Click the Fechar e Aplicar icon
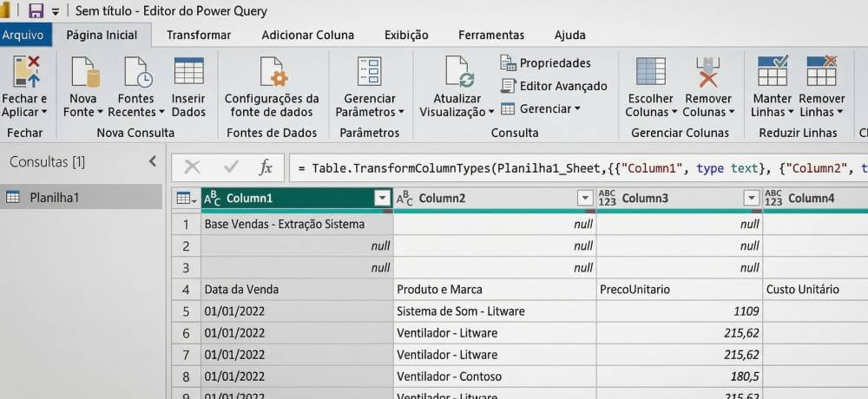The height and width of the screenshot is (399, 868). (x=27, y=71)
